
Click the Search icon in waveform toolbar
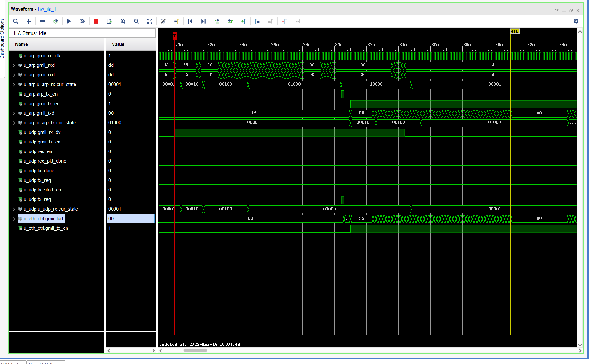[x=15, y=21]
